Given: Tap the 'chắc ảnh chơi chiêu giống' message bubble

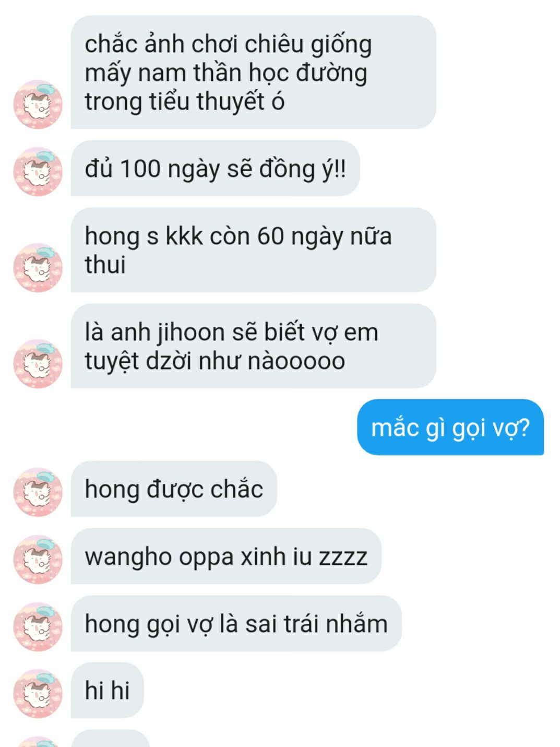Looking at the screenshot, I should (x=253, y=72).
